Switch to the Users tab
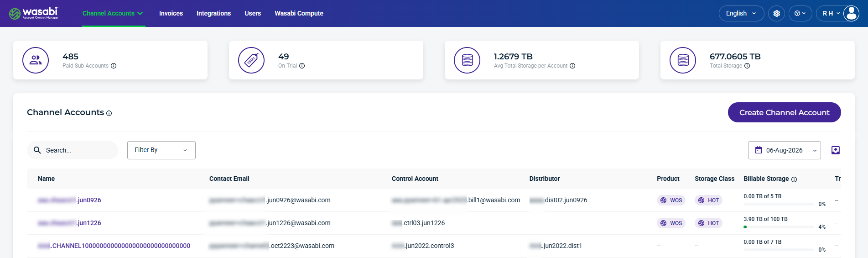This screenshot has height=258, width=868. (x=253, y=13)
